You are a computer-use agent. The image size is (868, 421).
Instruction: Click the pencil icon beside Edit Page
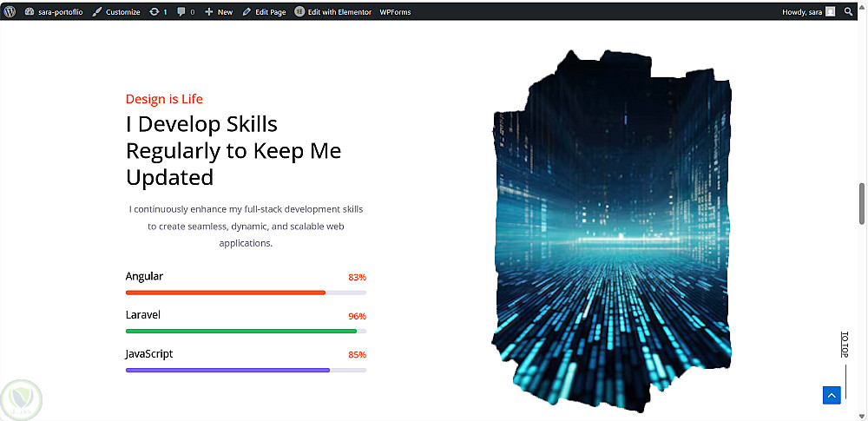tap(247, 11)
